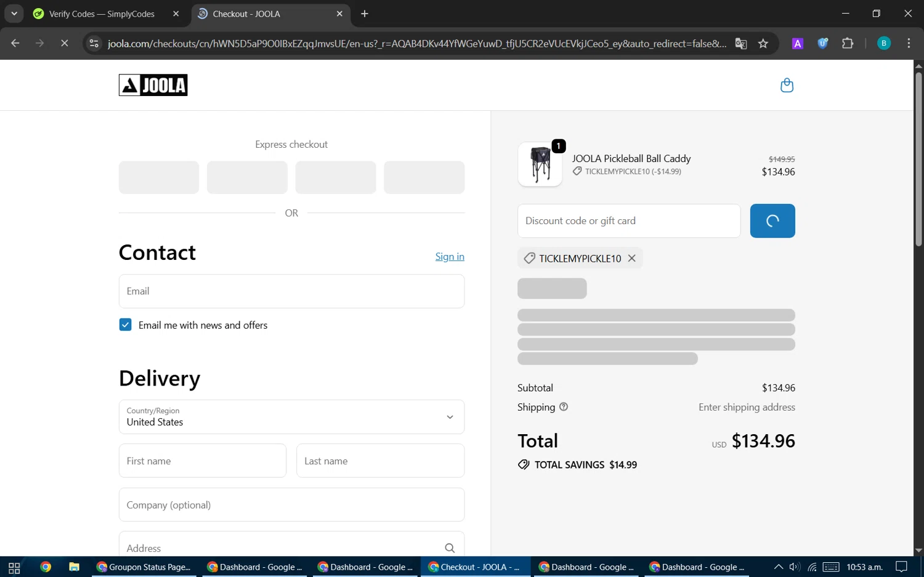Open the volume control in system tray
Viewport: 924px width, 577px height.
795,567
